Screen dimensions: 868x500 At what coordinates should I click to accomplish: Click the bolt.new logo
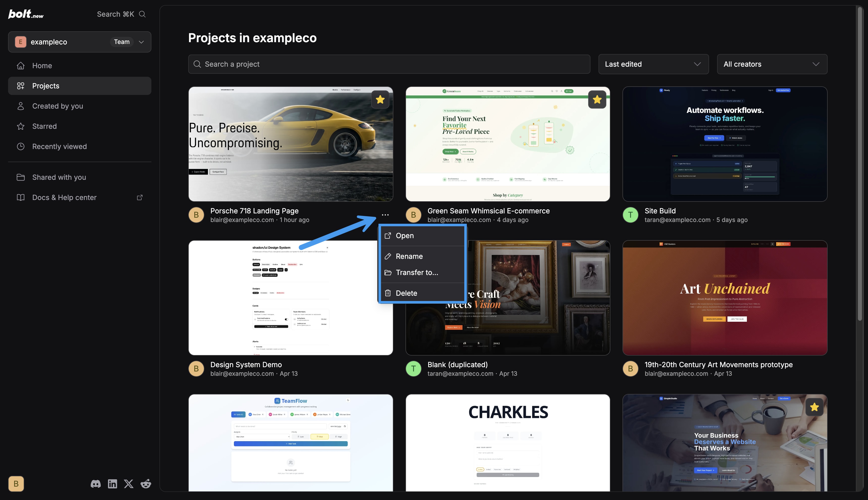(25, 14)
